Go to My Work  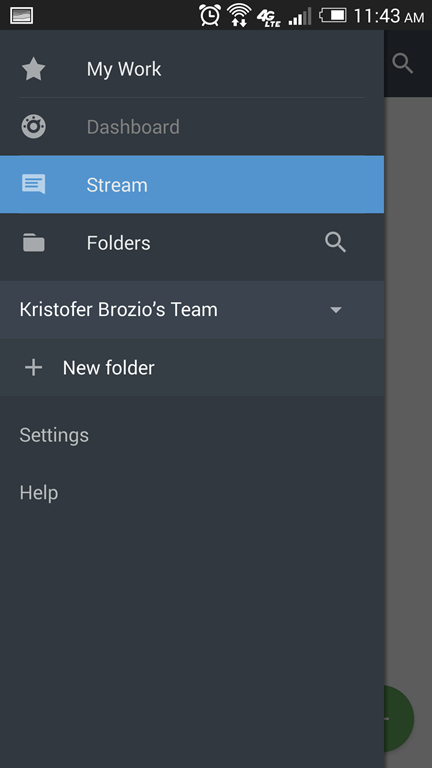tap(192, 69)
